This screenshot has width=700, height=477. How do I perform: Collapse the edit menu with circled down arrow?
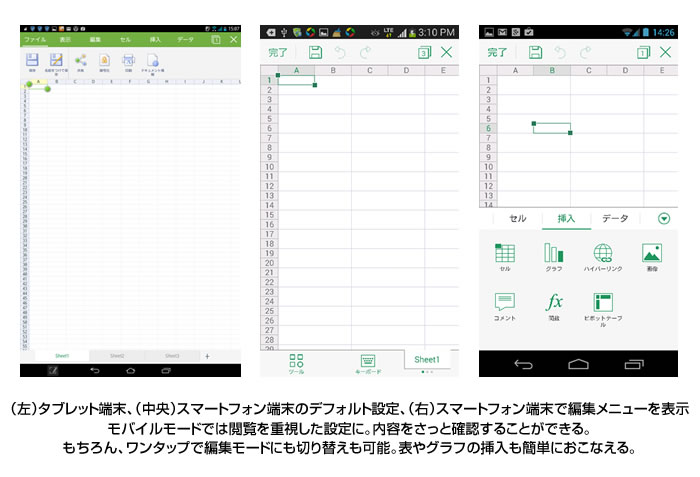(x=664, y=218)
